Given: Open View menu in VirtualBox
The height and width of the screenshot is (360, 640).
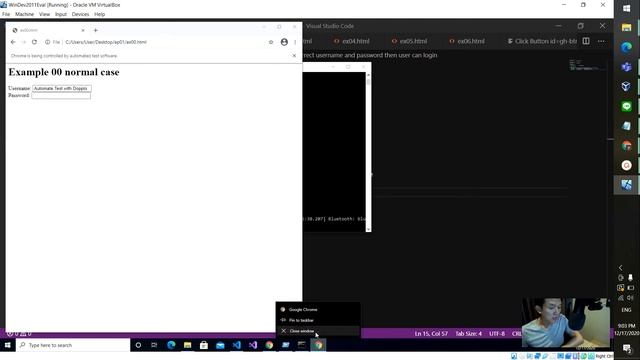Looking at the screenshot, I should coord(44,14).
